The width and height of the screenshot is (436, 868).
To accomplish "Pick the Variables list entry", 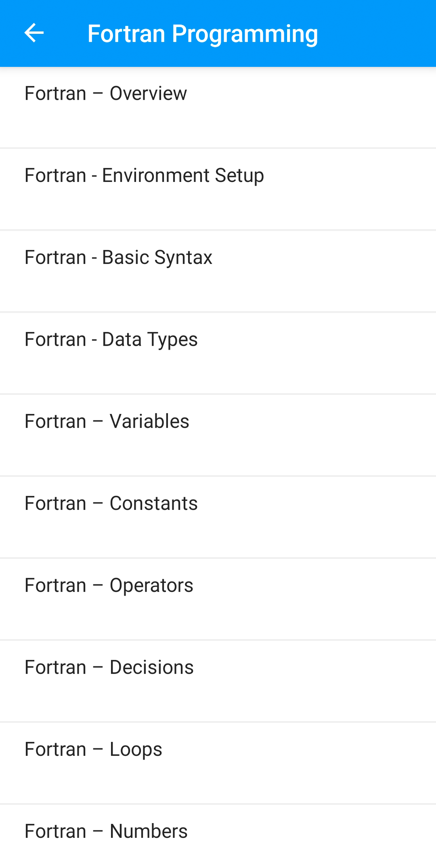I will [107, 421].
